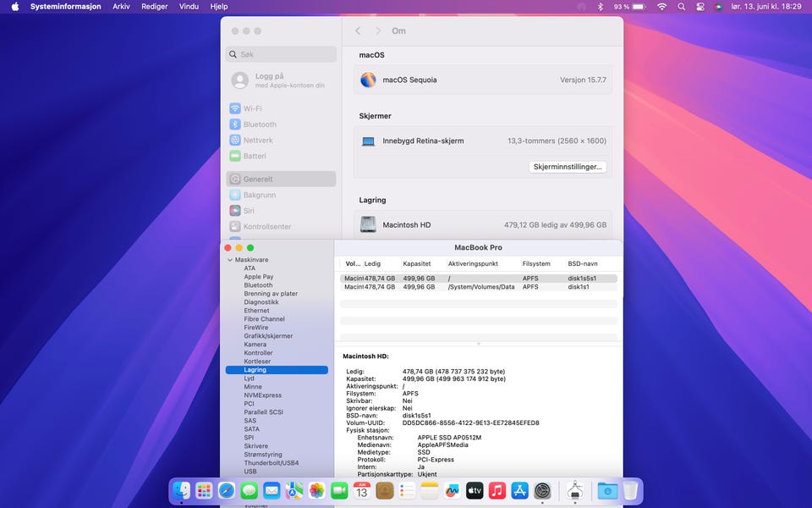Open Messages from the Dock

(x=249, y=490)
